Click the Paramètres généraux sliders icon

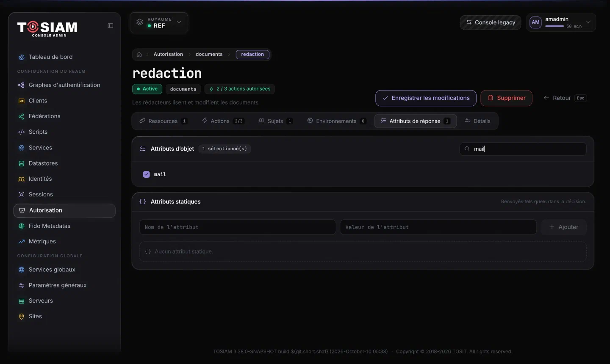pos(22,285)
